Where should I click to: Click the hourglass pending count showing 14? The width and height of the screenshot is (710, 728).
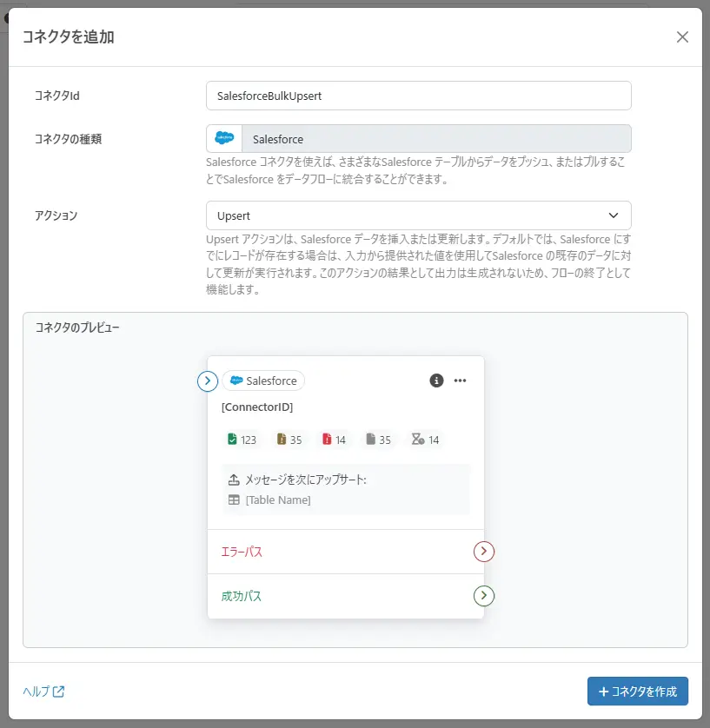(x=425, y=439)
